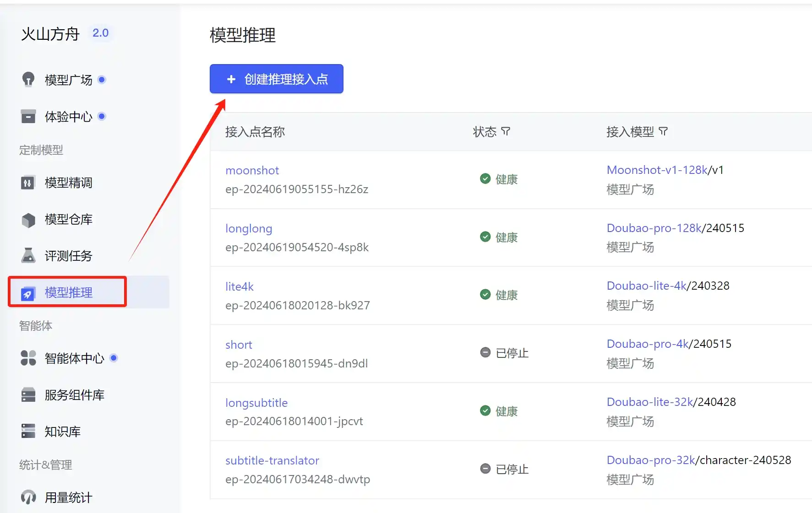812x513 pixels.
Task: Click the healthy status icon for moonshot
Action: tap(485, 178)
